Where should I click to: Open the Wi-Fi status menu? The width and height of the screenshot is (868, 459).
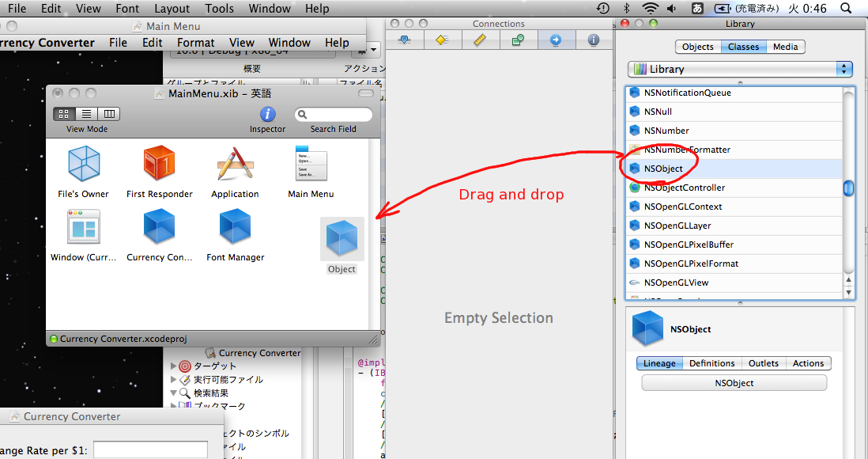pyautogui.click(x=650, y=9)
